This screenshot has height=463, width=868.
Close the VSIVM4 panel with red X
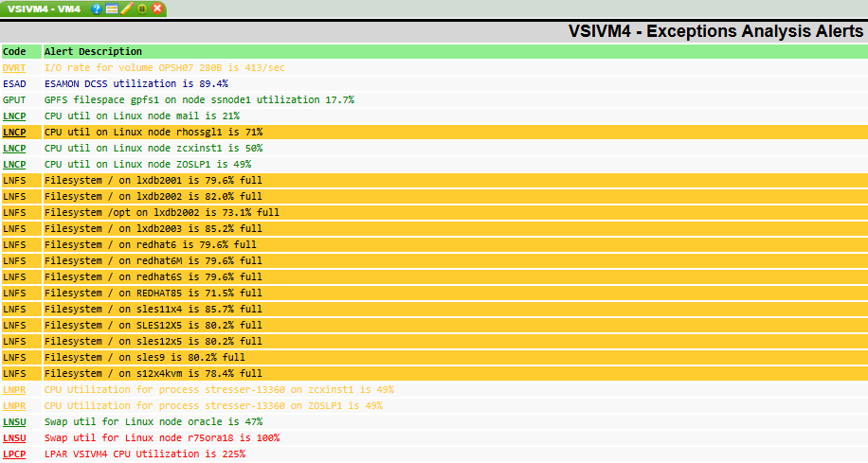pos(157,9)
